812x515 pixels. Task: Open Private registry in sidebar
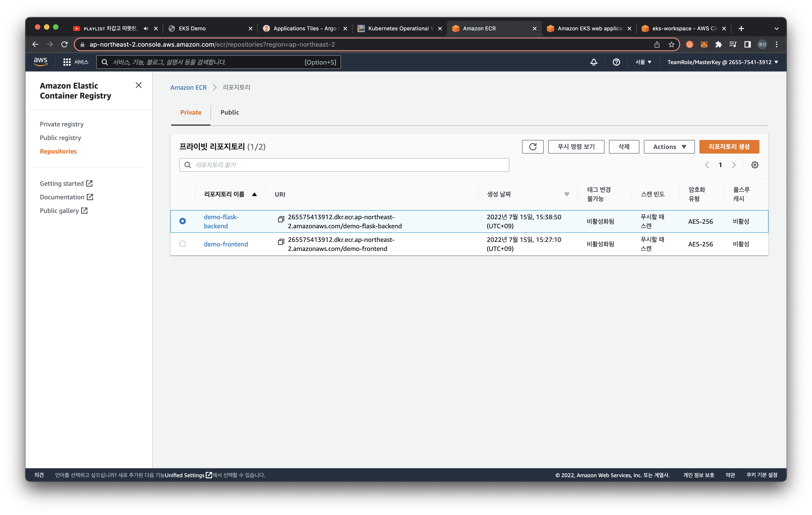pyautogui.click(x=62, y=124)
